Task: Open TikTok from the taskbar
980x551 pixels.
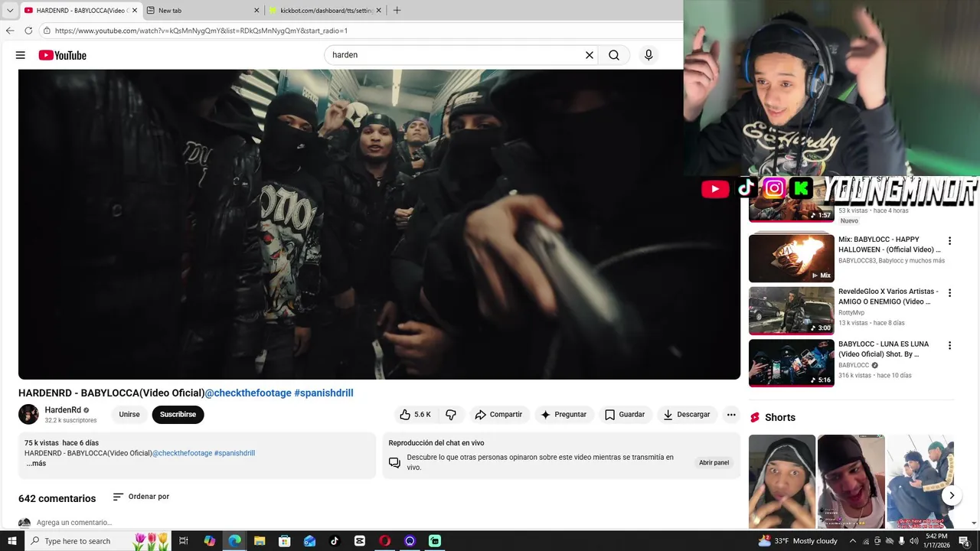Action: pyautogui.click(x=335, y=541)
